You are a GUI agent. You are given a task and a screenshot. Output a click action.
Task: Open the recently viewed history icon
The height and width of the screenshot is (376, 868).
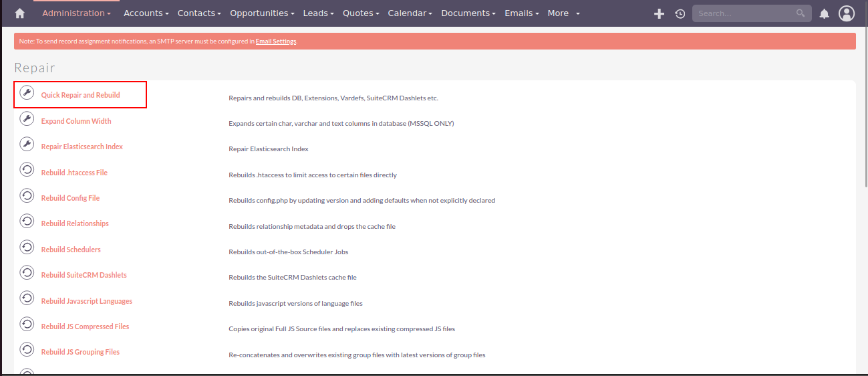pos(680,13)
